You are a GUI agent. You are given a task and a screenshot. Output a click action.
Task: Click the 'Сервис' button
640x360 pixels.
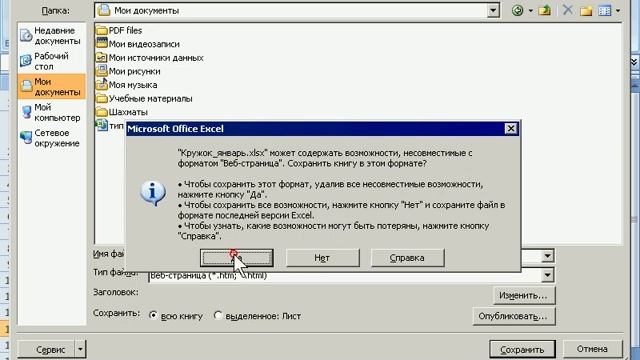coord(46,350)
